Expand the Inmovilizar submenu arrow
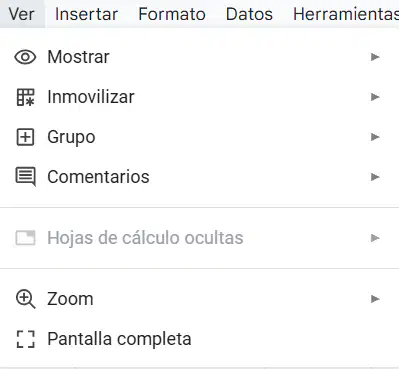 tap(375, 97)
